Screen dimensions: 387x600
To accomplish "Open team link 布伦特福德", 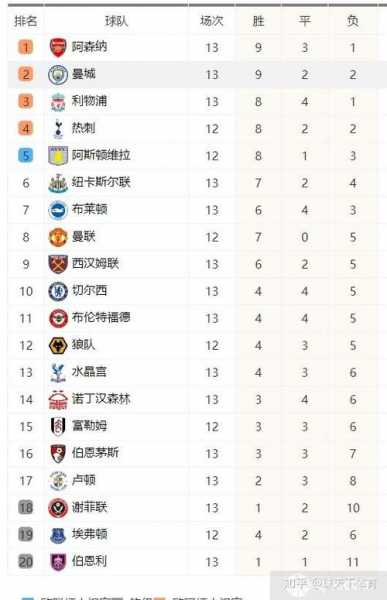I will 101,318.
